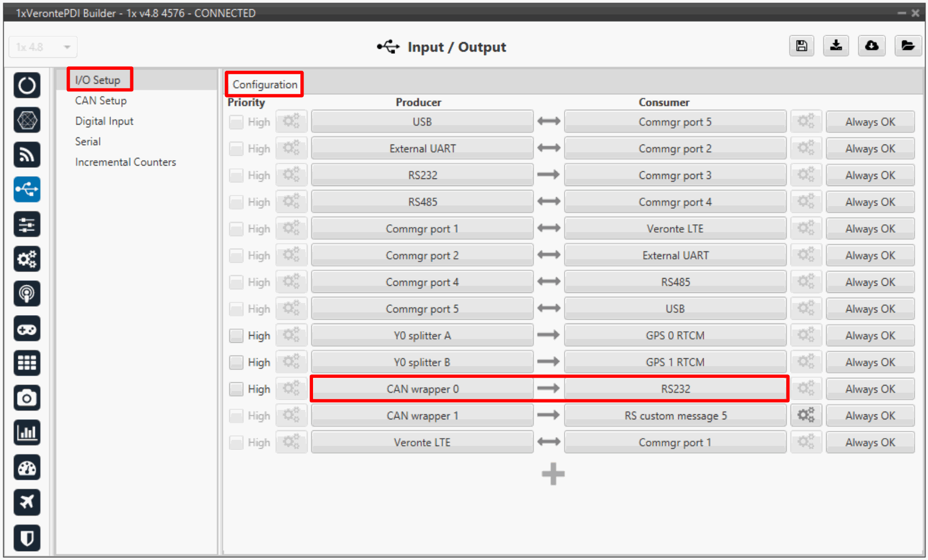Add a new connection with plus button
This screenshot has width=928, height=560.
click(553, 474)
